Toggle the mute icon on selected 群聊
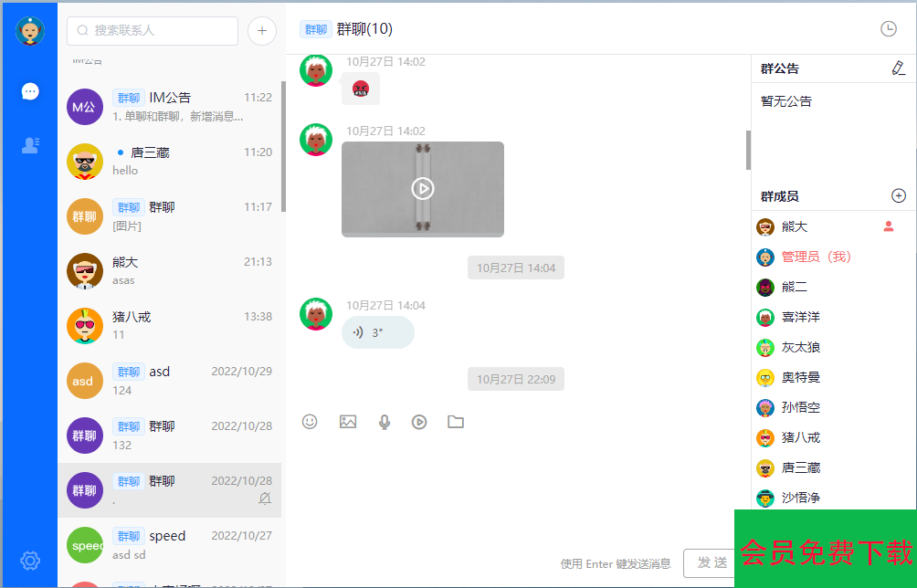This screenshot has width=917, height=588. point(265,499)
